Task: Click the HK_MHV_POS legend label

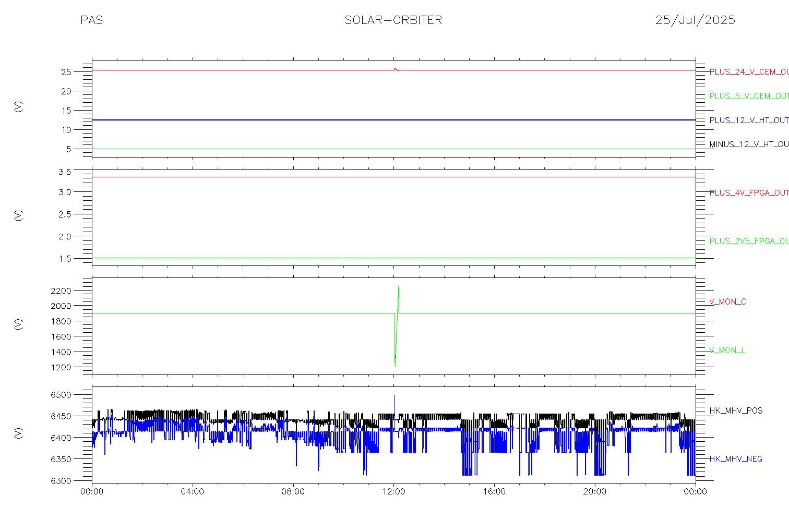Action: point(736,410)
